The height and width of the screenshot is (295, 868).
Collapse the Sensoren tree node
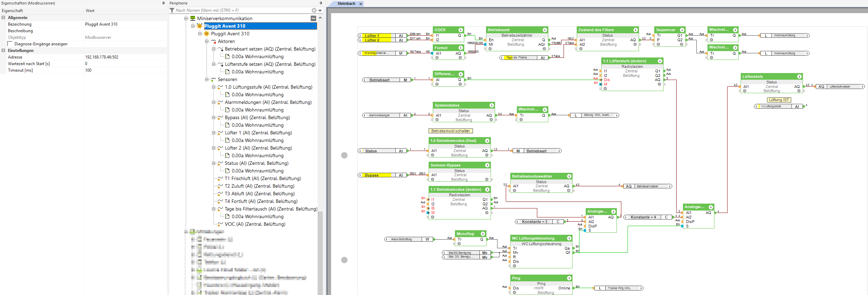point(207,80)
